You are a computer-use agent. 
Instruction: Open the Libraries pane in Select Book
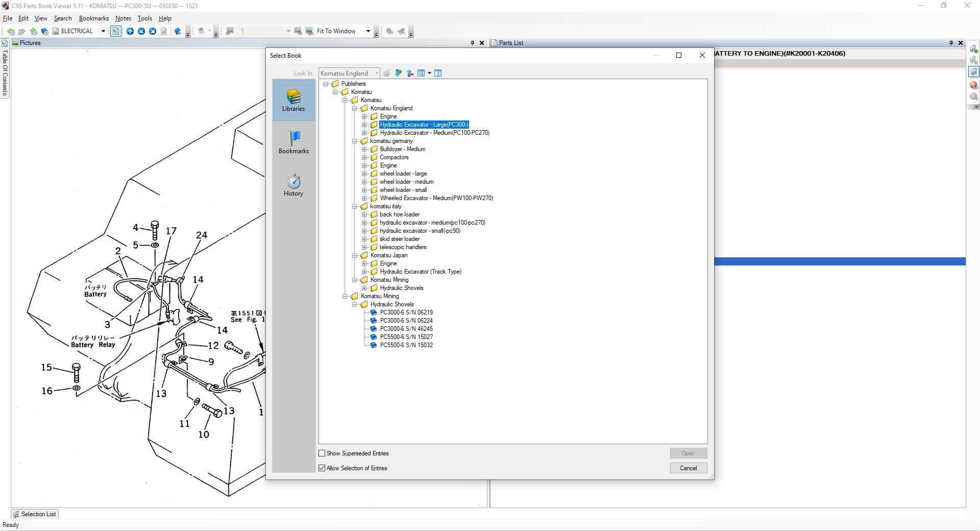(293, 100)
